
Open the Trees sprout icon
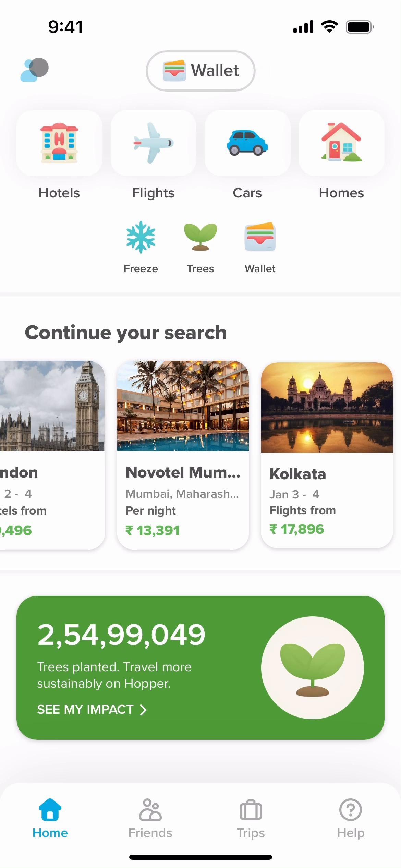pos(200,238)
